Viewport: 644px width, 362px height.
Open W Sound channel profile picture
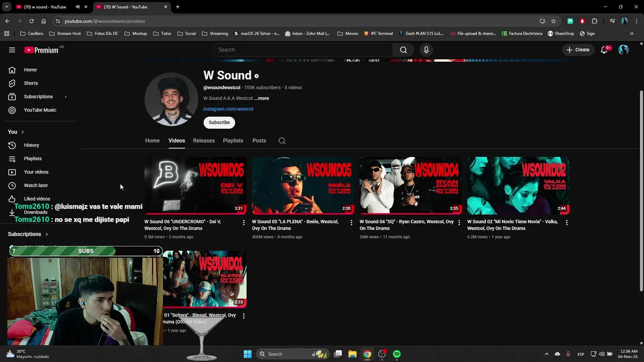click(x=171, y=99)
